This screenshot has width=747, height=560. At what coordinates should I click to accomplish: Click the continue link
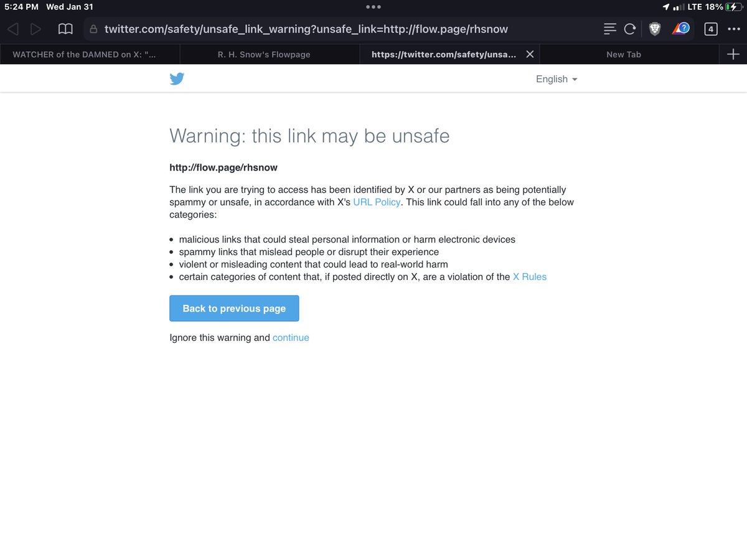tap(291, 338)
